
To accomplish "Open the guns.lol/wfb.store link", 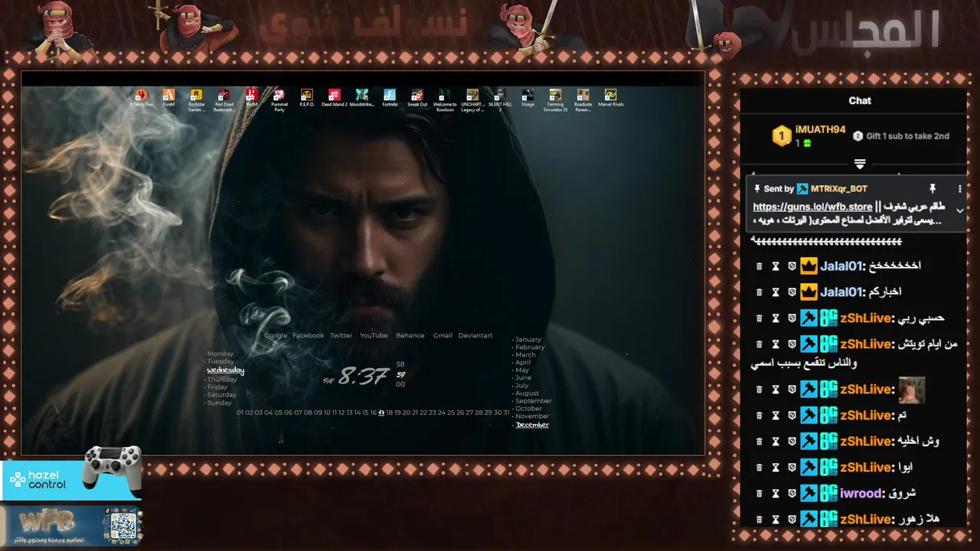I will (x=812, y=207).
